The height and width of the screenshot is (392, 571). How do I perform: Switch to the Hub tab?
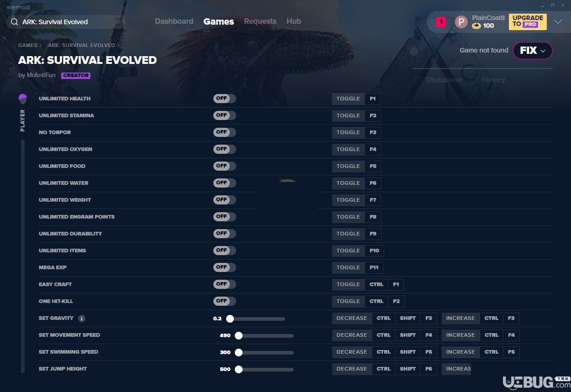click(x=294, y=21)
